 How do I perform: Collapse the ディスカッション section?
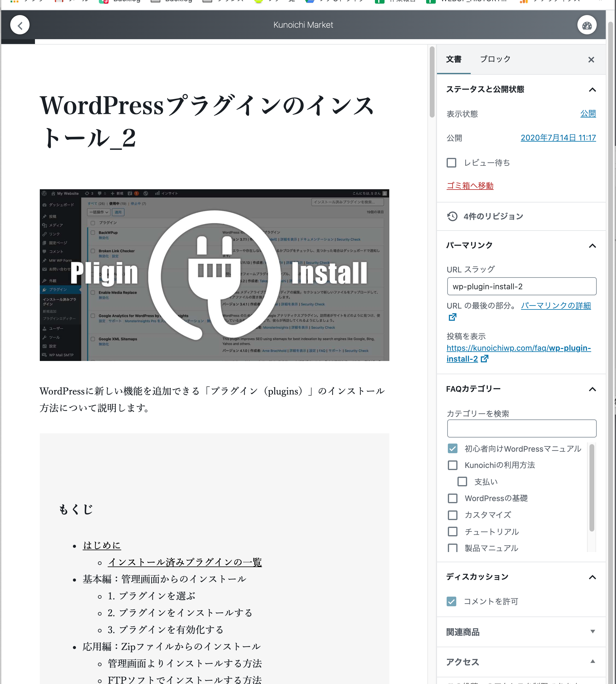coord(592,577)
